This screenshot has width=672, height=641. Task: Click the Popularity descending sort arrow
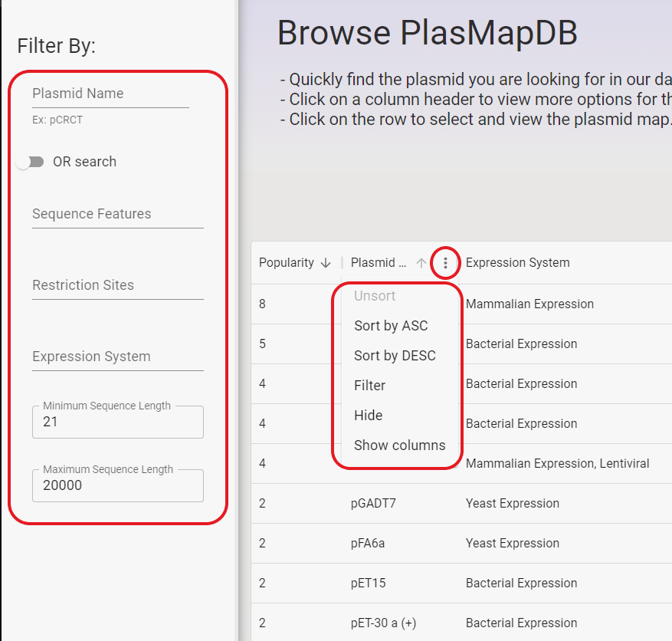click(326, 263)
